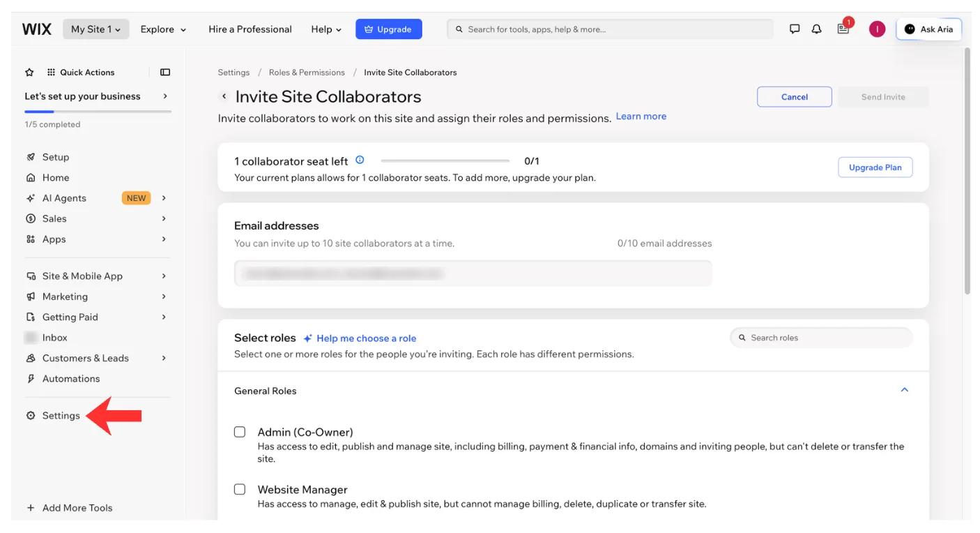Expand the Site & Mobile App submenu
The height and width of the screenshot is (533, 980).
(x=164, y=276)
